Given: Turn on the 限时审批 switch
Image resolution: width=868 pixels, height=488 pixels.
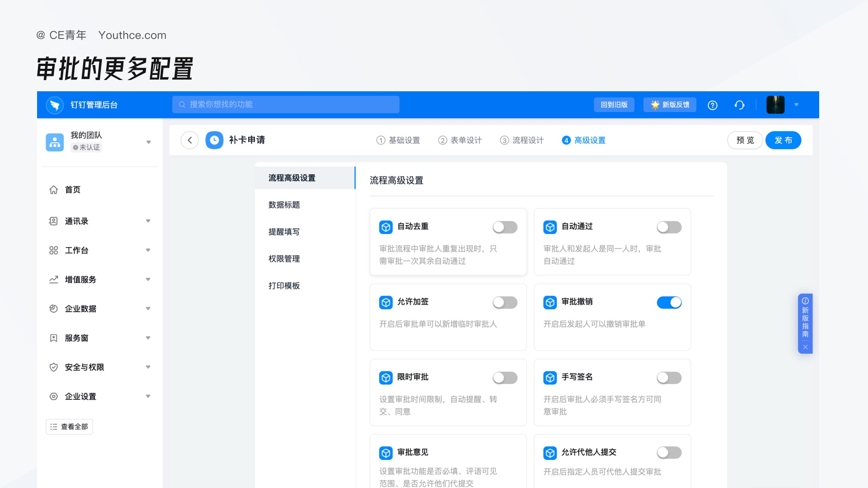Looking at the screenshot, I should (505, 378).
